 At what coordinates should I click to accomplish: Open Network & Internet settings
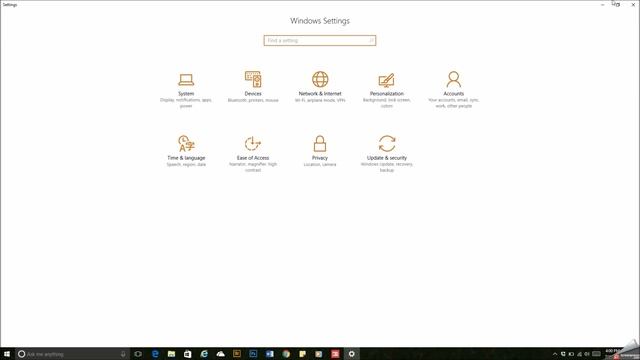click(x=320, y=87)
